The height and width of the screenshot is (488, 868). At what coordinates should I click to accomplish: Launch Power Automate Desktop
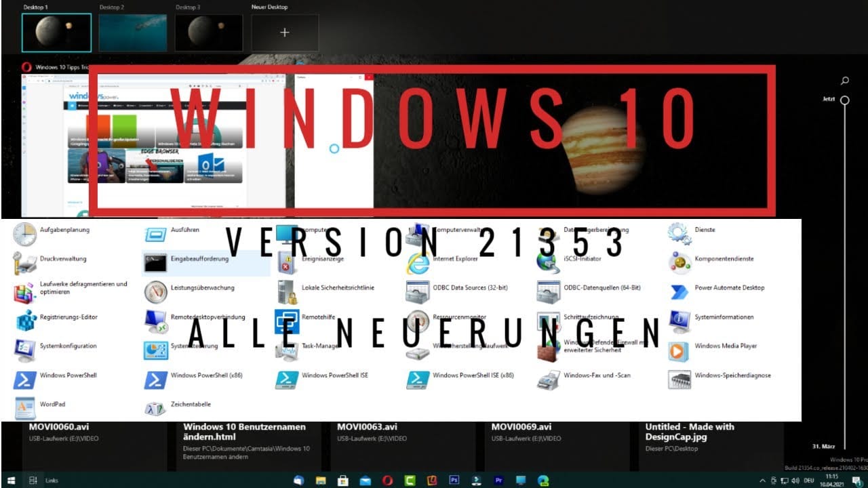coord(717,291)
